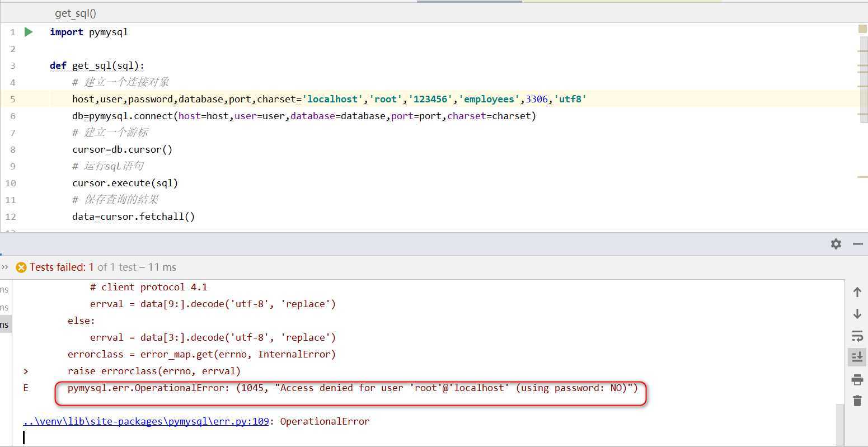Click 'data=cursor.fetchall()' on line 12

(133, 217)
